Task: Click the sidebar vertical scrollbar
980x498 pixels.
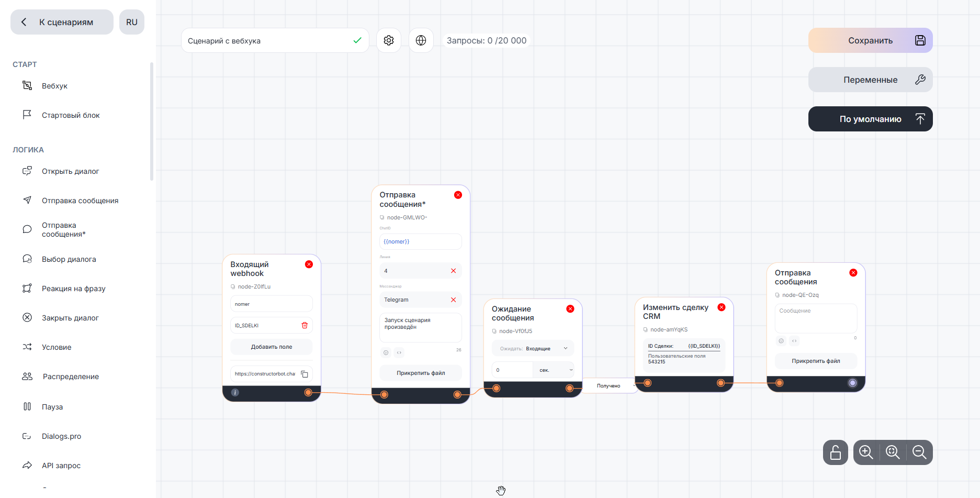Action: (x=152, y=121)
